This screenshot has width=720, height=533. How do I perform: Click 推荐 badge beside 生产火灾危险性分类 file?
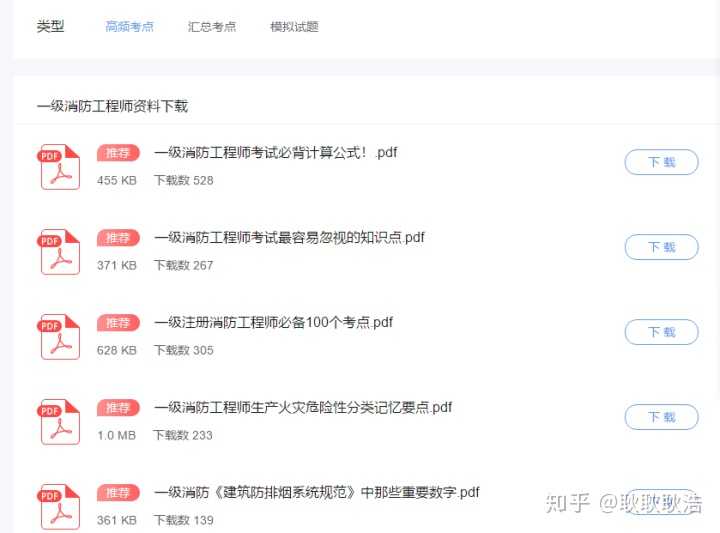point(118,408)
